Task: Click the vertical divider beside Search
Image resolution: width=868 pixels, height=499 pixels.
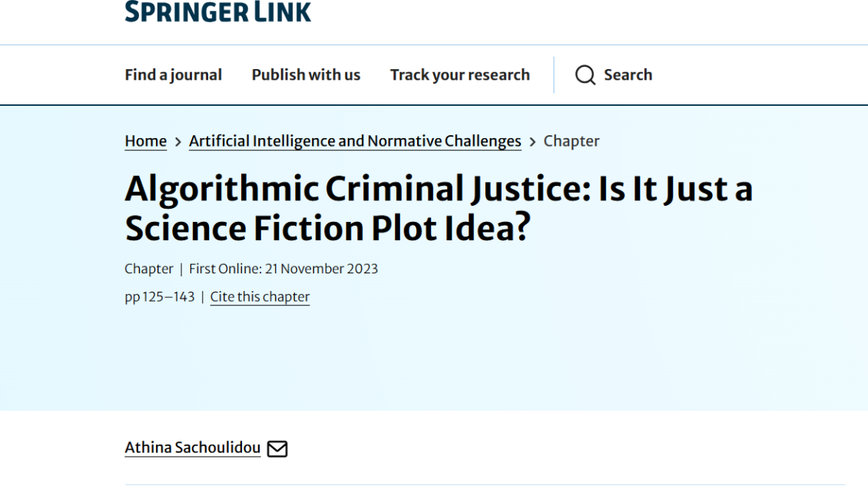Action: tap(554, 74)
